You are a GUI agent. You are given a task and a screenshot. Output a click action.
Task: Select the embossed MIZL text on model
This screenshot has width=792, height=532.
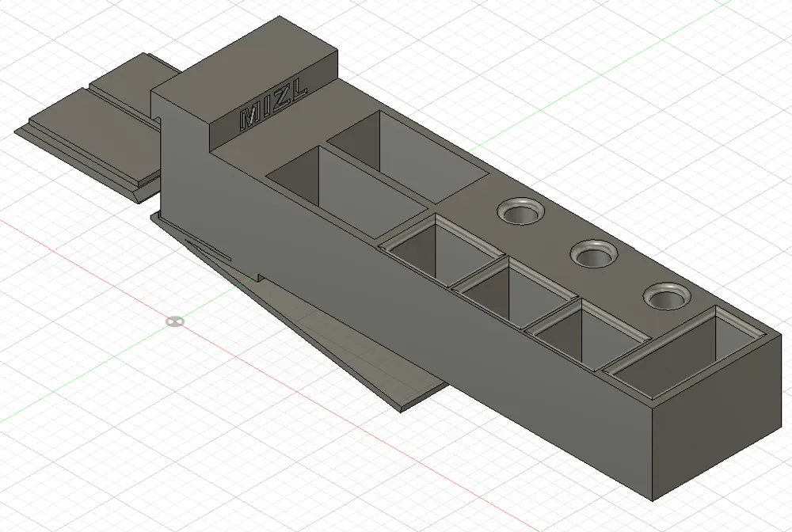pos(273,105)
